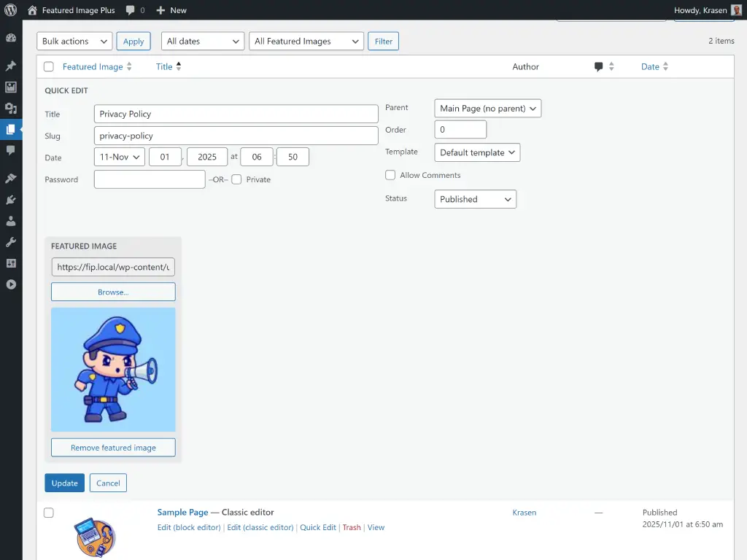Open the Parent page selector
The width and height of the screenshot is (747, 560).
click(x=487, y=108)
